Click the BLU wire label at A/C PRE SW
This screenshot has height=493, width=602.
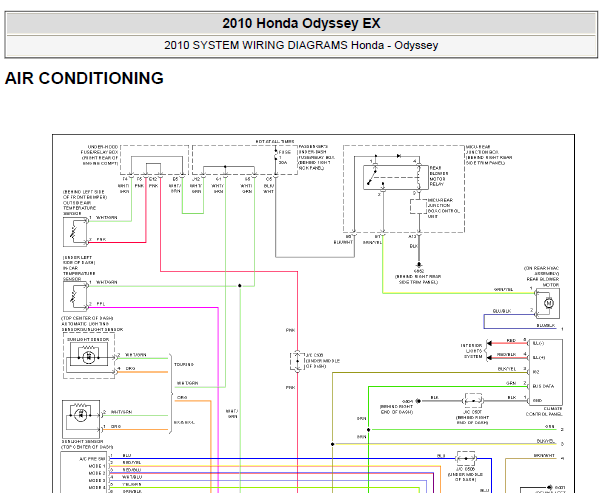(127, 455)
